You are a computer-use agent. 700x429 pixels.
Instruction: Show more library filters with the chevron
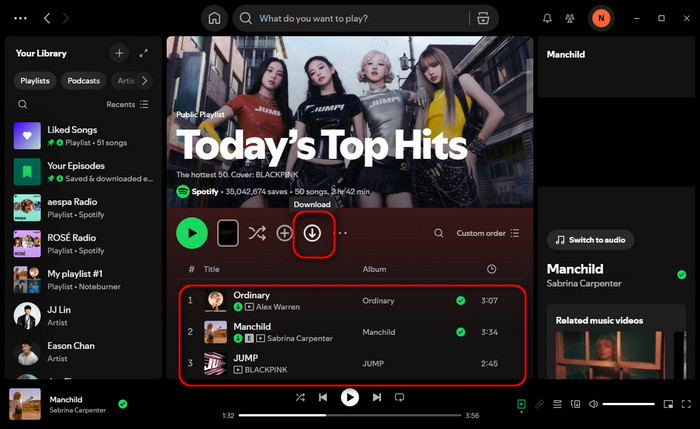click(145, 81)
